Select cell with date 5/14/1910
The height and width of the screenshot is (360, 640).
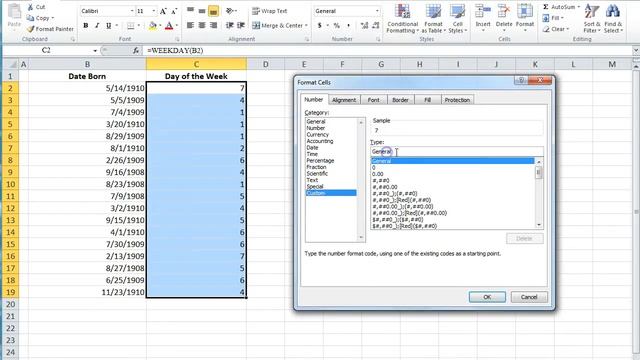pyautogui.click(x=87, y=88)
